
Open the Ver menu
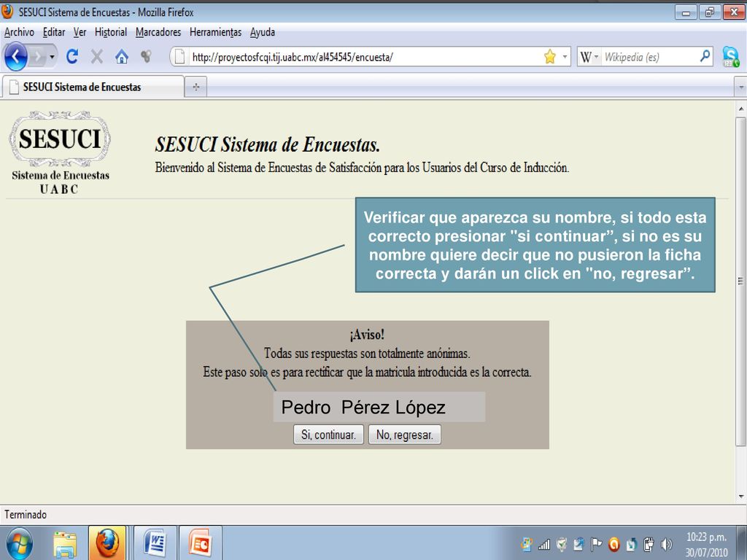point(80,32)
